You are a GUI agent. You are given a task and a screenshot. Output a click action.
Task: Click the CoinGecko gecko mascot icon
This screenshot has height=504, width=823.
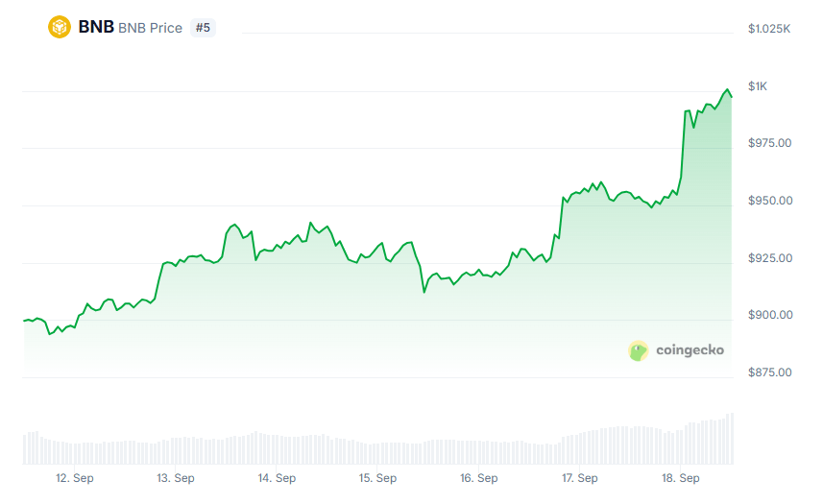pyautogui.click(x=639, y=350)
